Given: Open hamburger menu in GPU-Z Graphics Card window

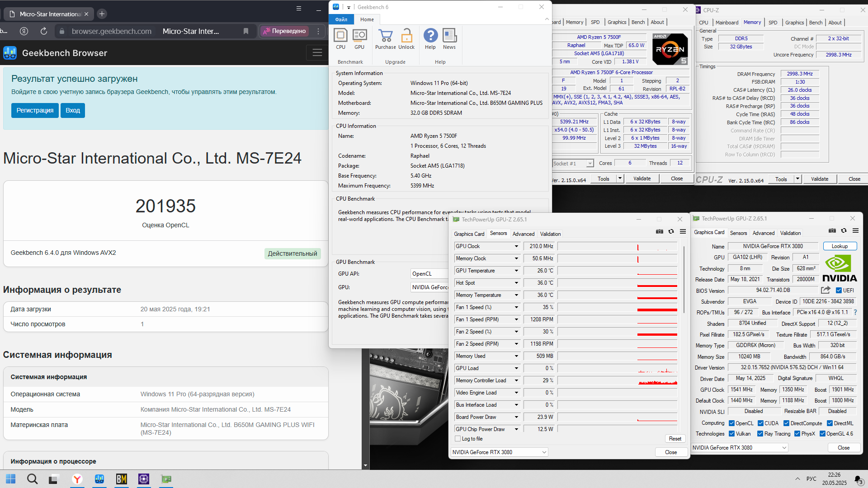Looking at the screenshot, I should (855, 230).
